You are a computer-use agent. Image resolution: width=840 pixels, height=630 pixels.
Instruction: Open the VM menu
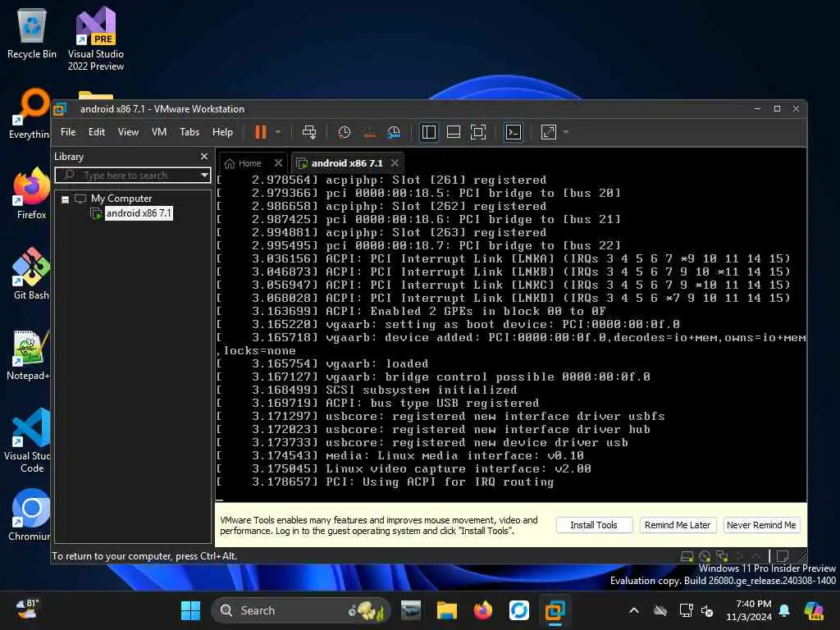[x=159, y=132]
